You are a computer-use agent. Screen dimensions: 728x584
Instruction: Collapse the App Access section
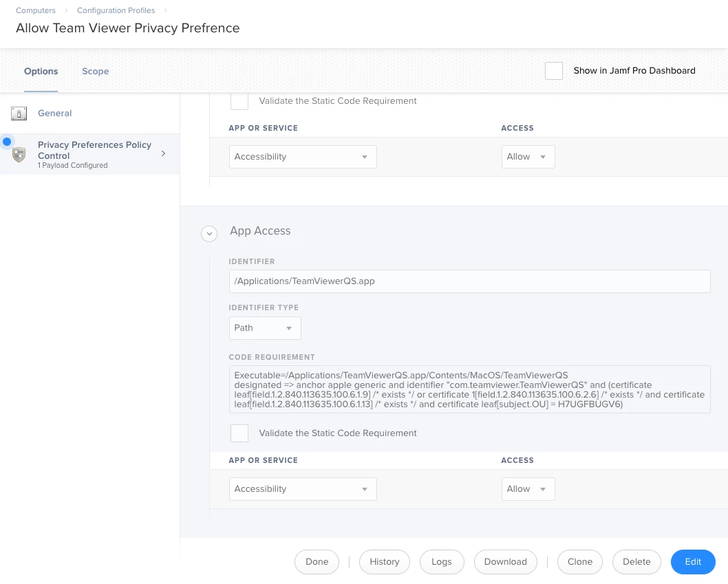[209, 233]
